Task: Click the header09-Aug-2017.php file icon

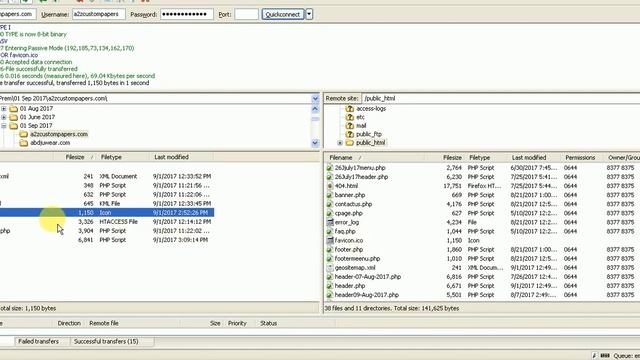Action: (330, 295)
